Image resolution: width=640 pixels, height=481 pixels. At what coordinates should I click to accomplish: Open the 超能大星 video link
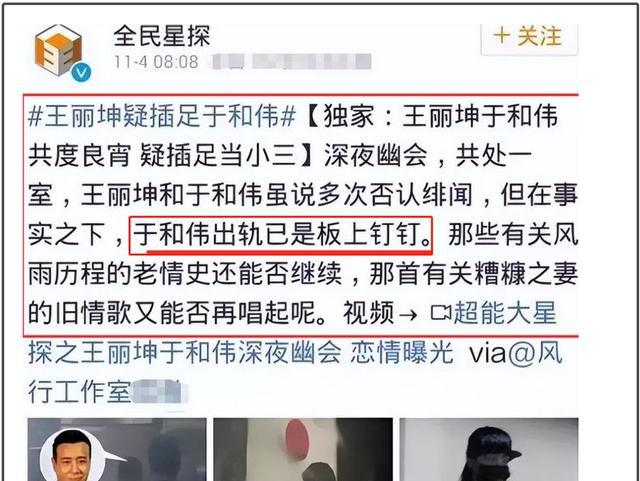tap(505, 313)
